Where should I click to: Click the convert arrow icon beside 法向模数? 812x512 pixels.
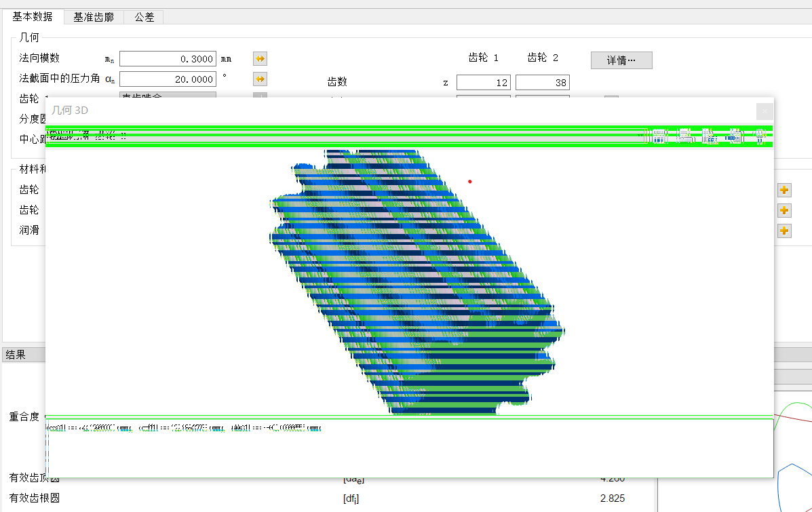[260, 58]
